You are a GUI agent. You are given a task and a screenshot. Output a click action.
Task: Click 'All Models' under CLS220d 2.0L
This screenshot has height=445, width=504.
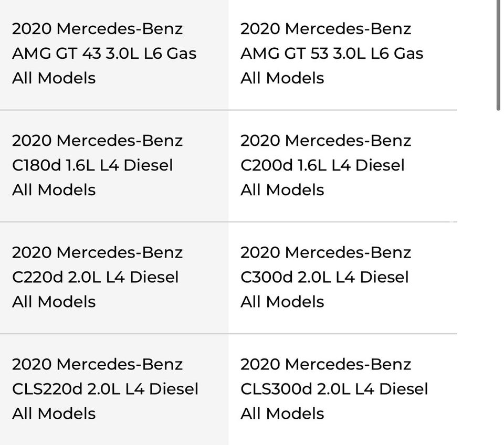(x=54, y=413)
